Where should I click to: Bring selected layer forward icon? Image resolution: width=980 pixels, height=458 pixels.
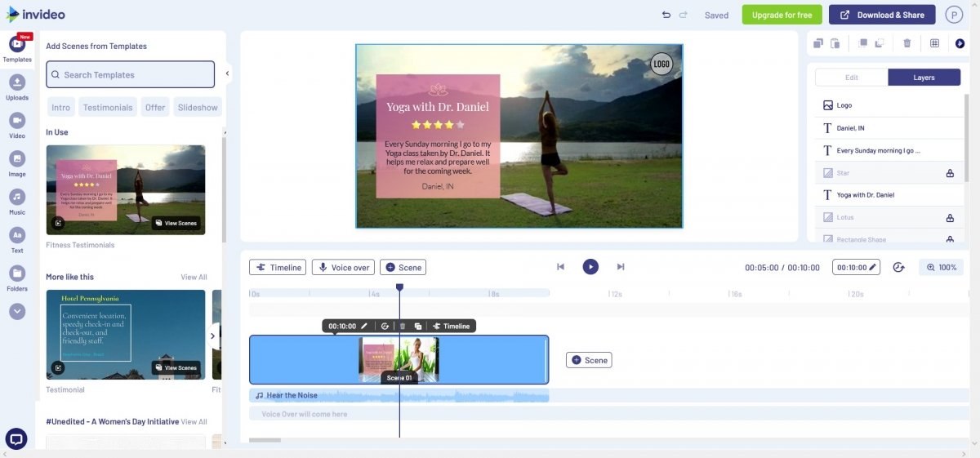862,43
